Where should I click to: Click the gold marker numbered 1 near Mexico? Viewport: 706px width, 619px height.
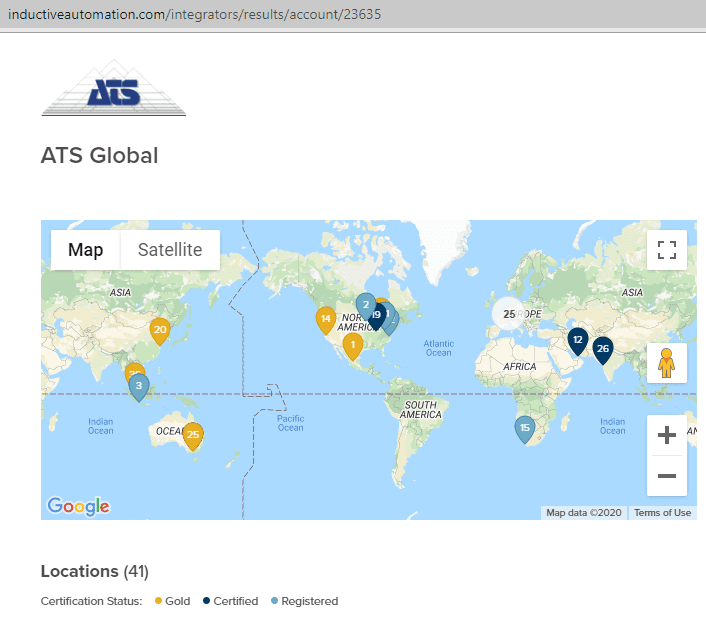pyautogui.click(x=353, y=346)
